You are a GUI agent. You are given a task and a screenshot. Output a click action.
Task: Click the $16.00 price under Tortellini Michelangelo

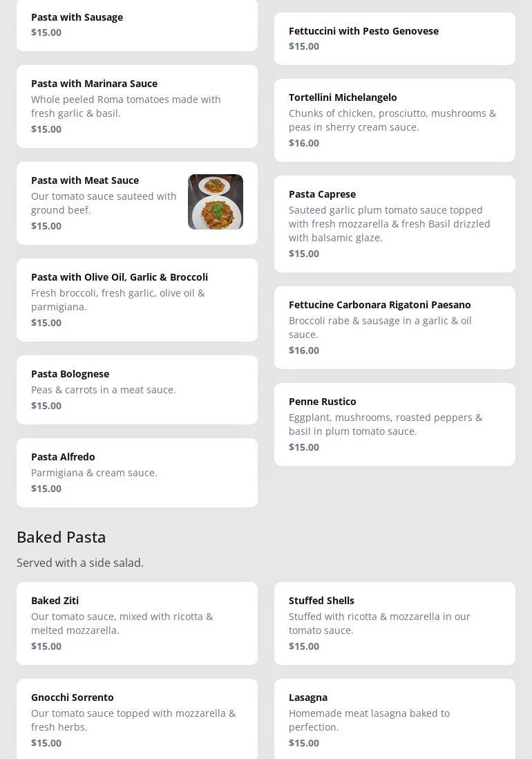click(304, 143)
